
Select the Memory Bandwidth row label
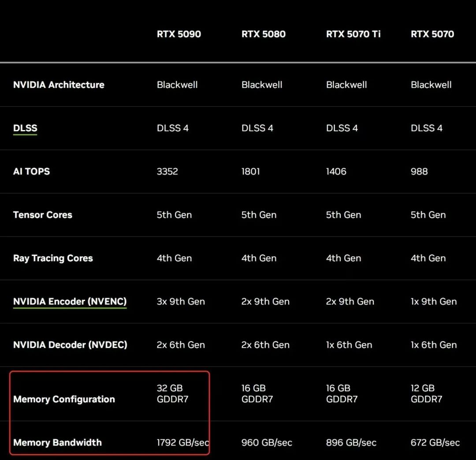(57, 442)
